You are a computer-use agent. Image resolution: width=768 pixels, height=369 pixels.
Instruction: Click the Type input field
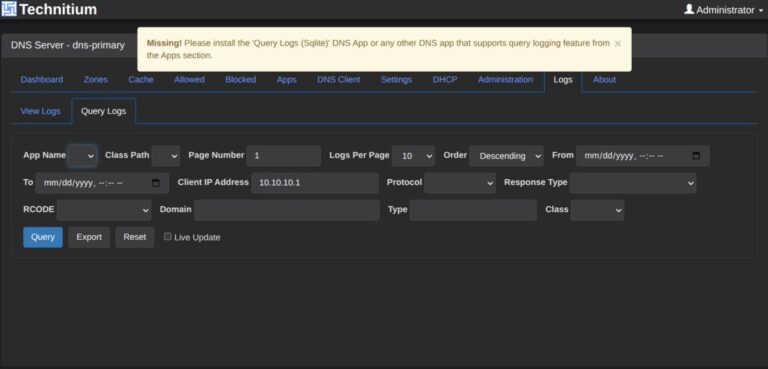coord(473,210)
